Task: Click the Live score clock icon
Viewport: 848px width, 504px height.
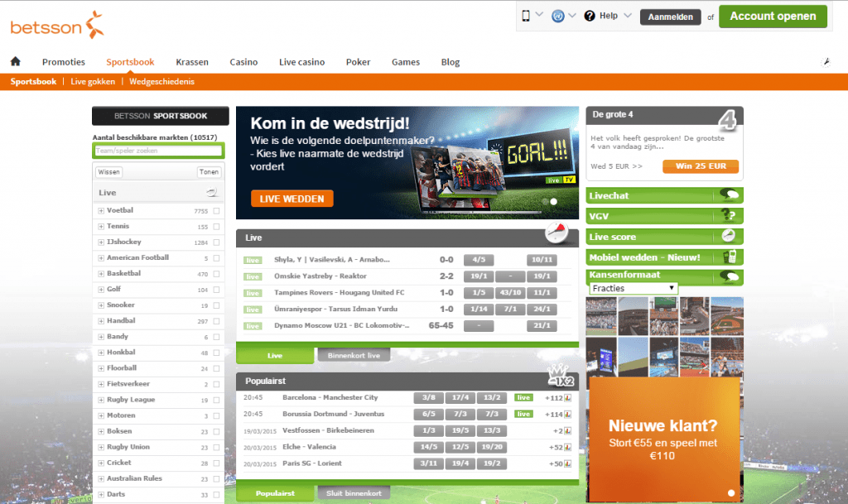Action: [729, 236]
